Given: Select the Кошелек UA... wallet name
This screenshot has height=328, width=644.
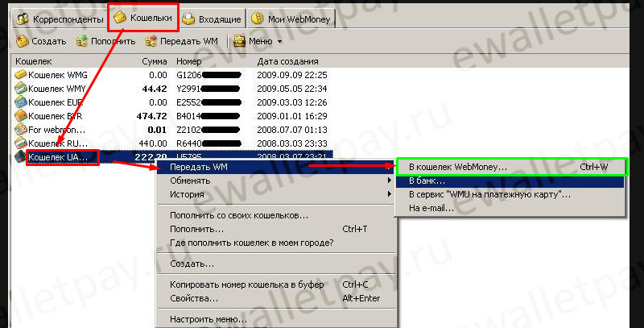Looking at the screenshot, I should (x=58, y=157).
